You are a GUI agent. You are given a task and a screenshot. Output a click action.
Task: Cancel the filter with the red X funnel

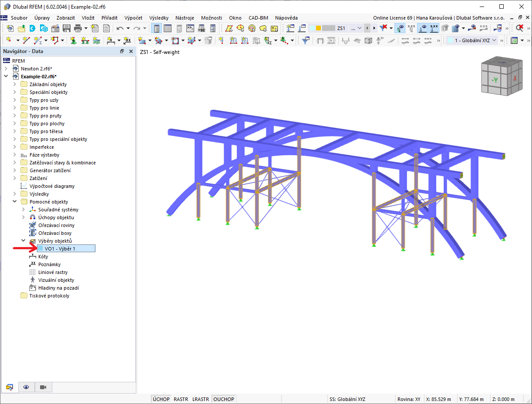(384, 28)
